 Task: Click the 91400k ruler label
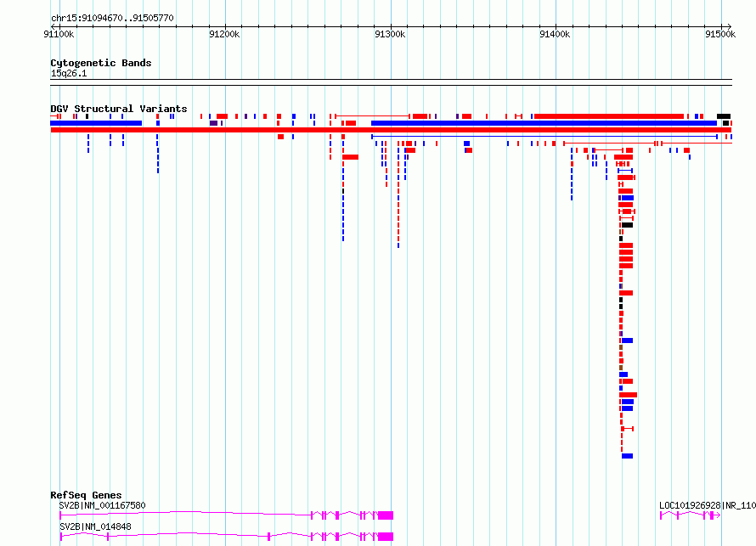555,34
